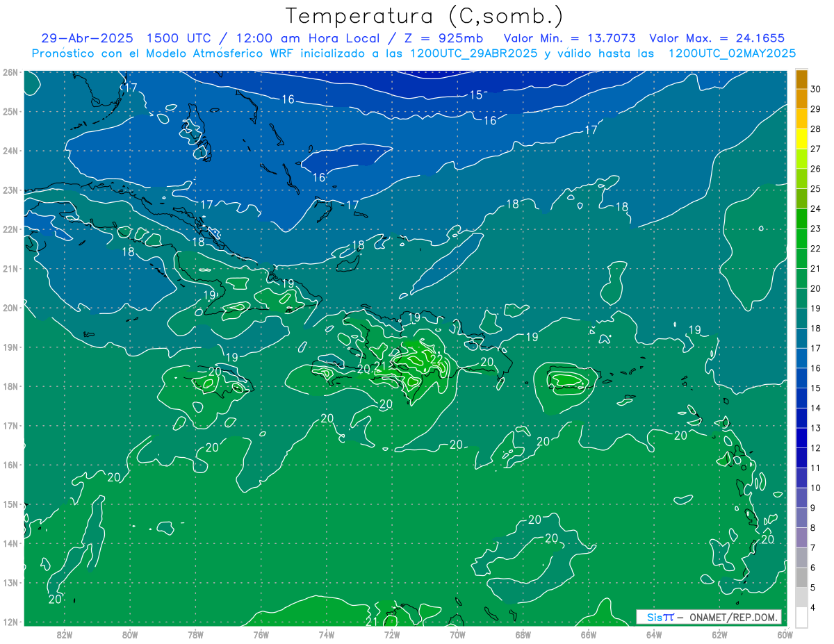Click the '23N' latitude axis label
The width and height of the screenshot is (834, 644).
click(10, 190)
